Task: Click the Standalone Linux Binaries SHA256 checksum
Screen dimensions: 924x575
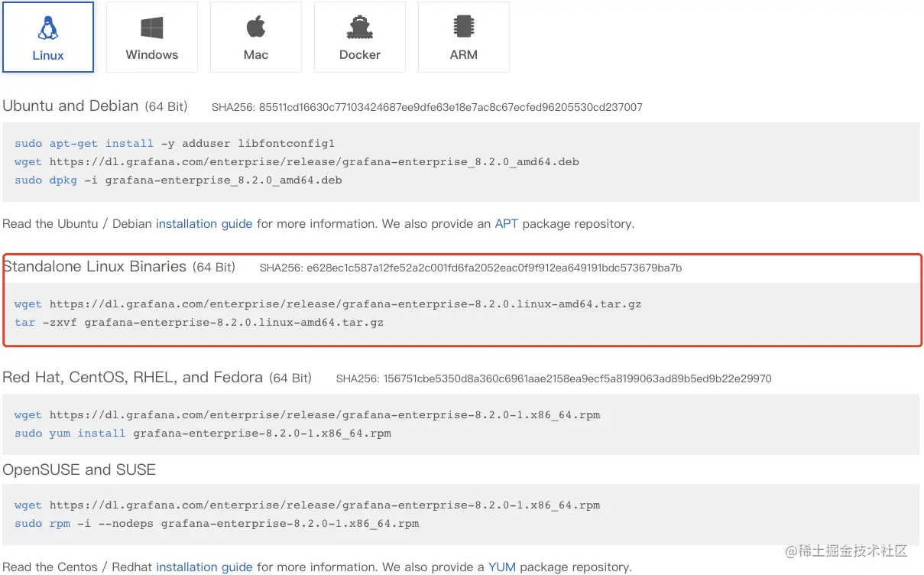Action: tap(471, 268)
